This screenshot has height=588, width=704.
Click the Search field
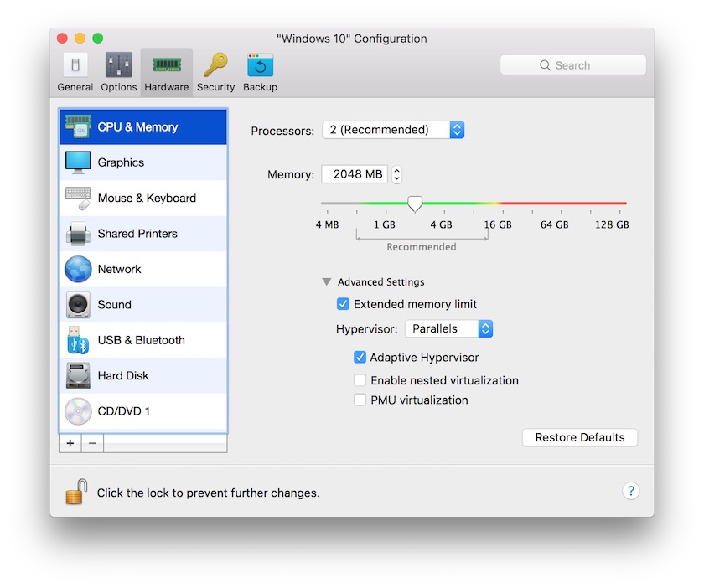tap(573, 65)
